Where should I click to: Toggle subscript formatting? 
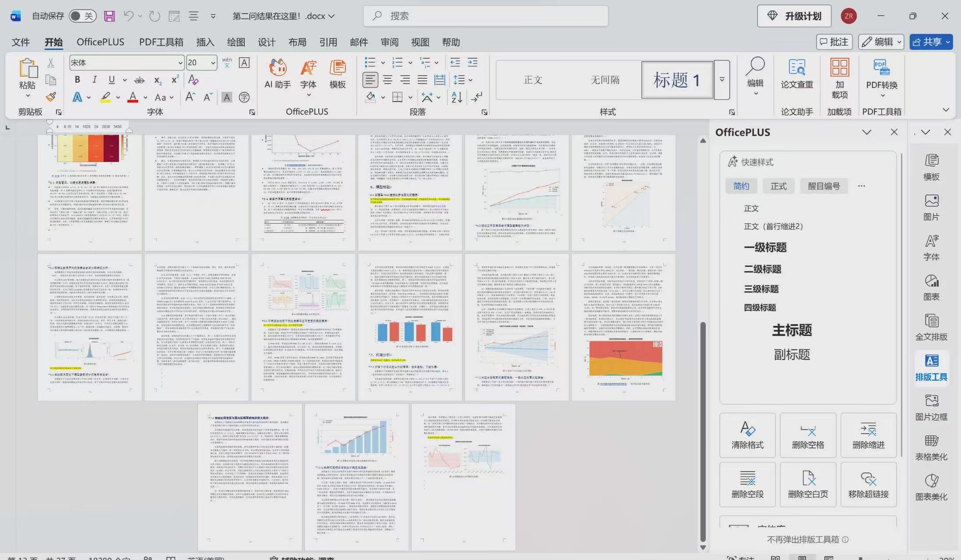coord(158,80)
